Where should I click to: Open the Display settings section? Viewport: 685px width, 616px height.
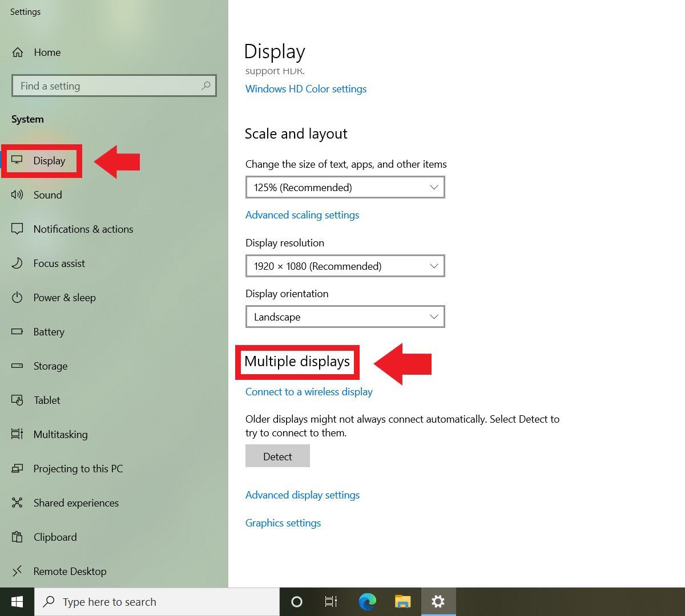(x=49, y=161)
